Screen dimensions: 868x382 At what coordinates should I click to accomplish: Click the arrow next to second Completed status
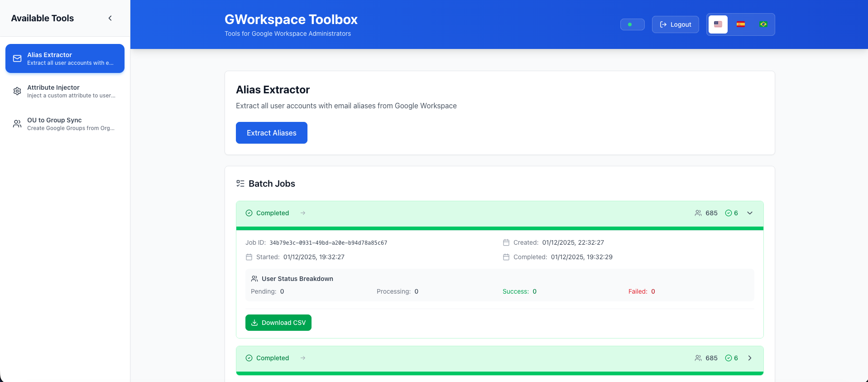[303, 358]
